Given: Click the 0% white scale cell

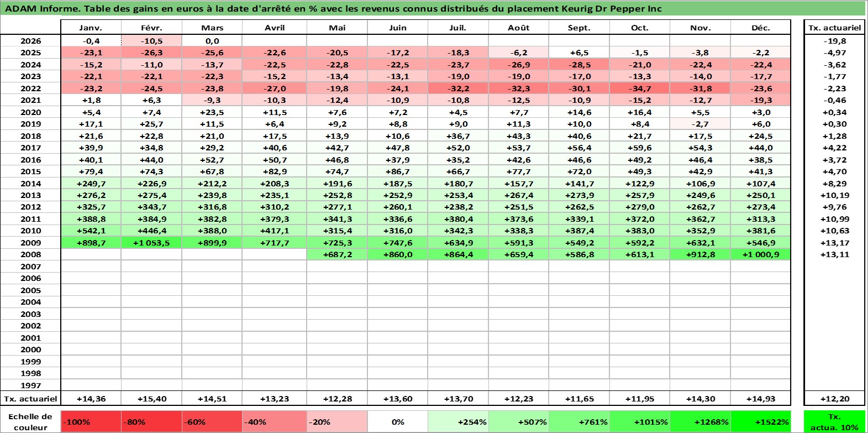Looking at the screenshot, I should tap(398, 421).
